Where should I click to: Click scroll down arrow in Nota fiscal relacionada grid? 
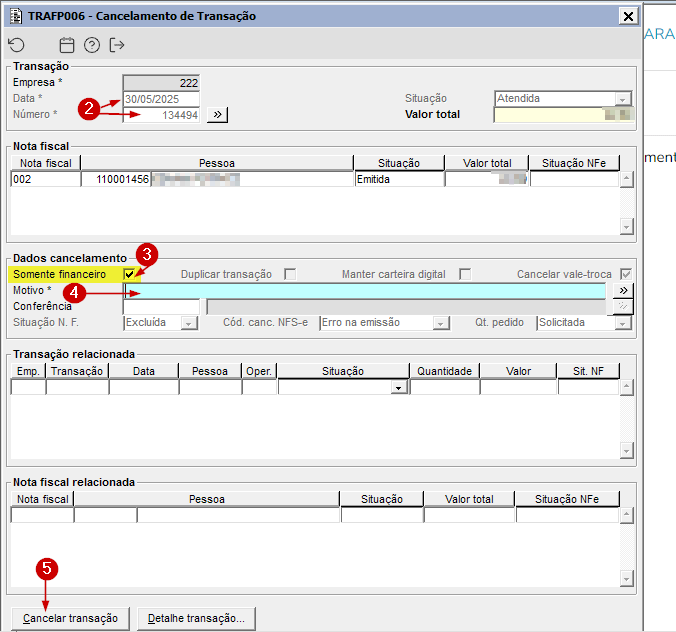pyautogui.click(x=626, y=579)
